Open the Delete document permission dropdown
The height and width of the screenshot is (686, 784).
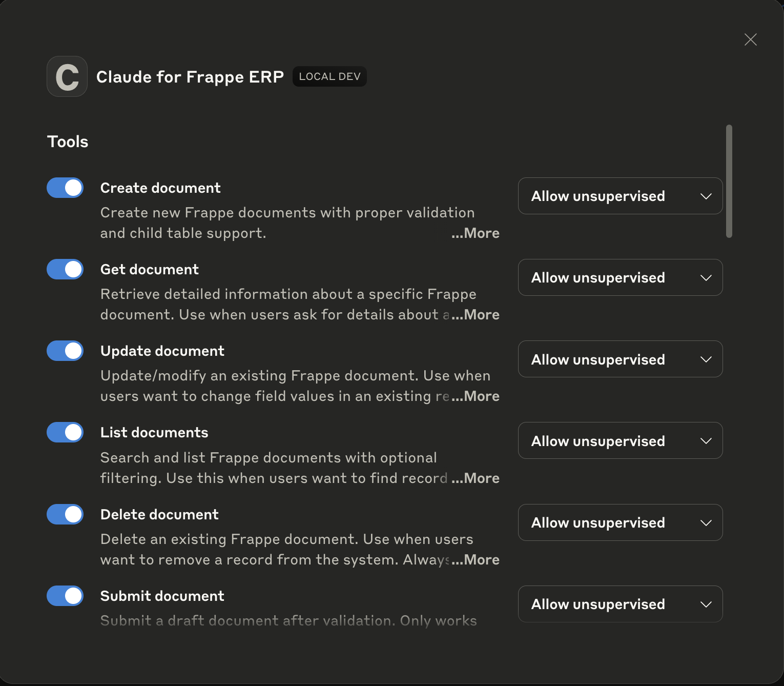[x=620, y=522]
